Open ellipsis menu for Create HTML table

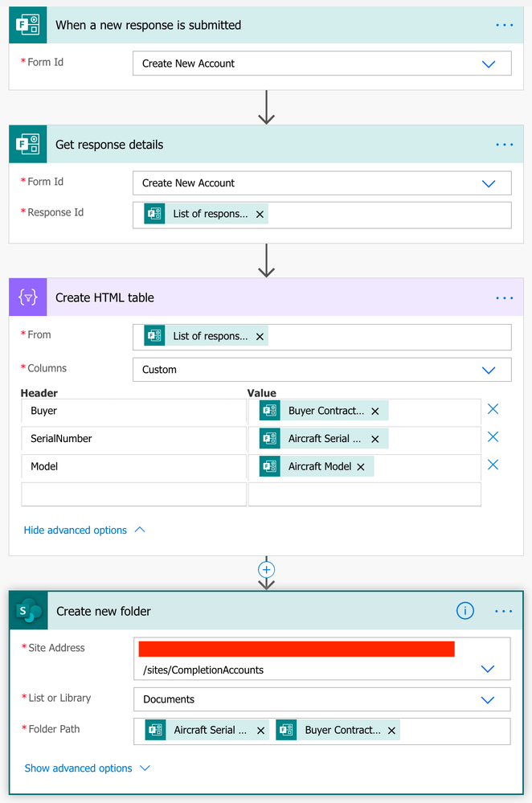point(505,297)
